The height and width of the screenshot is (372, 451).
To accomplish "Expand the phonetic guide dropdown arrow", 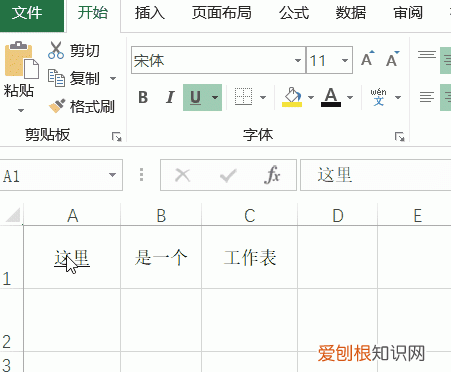I will coord(398,97).
